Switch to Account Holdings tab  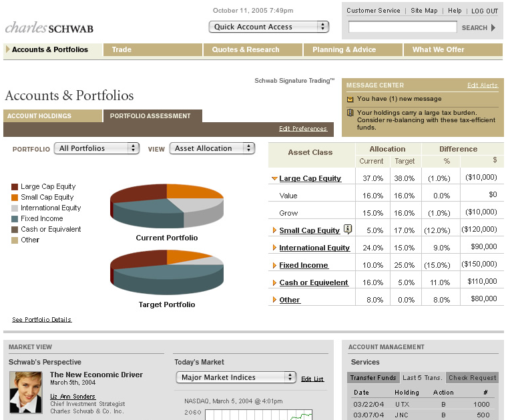(x=53, y=116)
